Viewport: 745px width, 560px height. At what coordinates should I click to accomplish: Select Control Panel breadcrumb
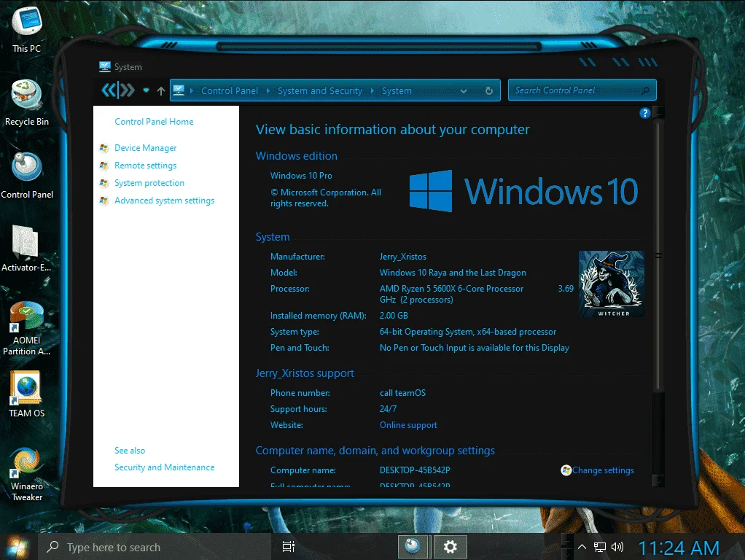230,91
